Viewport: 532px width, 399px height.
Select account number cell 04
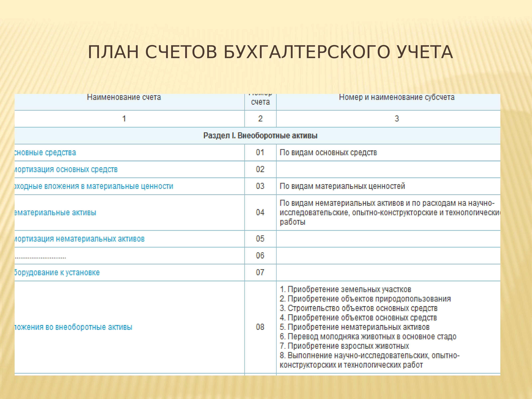tap(260, 212)
